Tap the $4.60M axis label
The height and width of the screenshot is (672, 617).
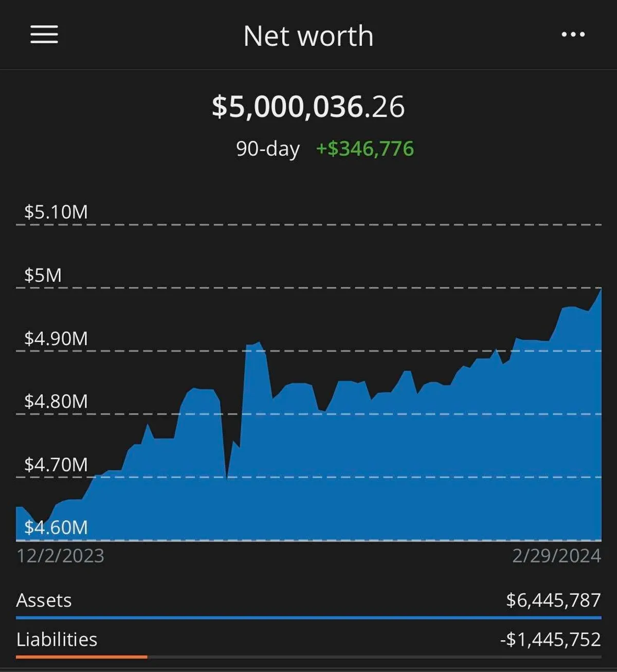(56, 528)
